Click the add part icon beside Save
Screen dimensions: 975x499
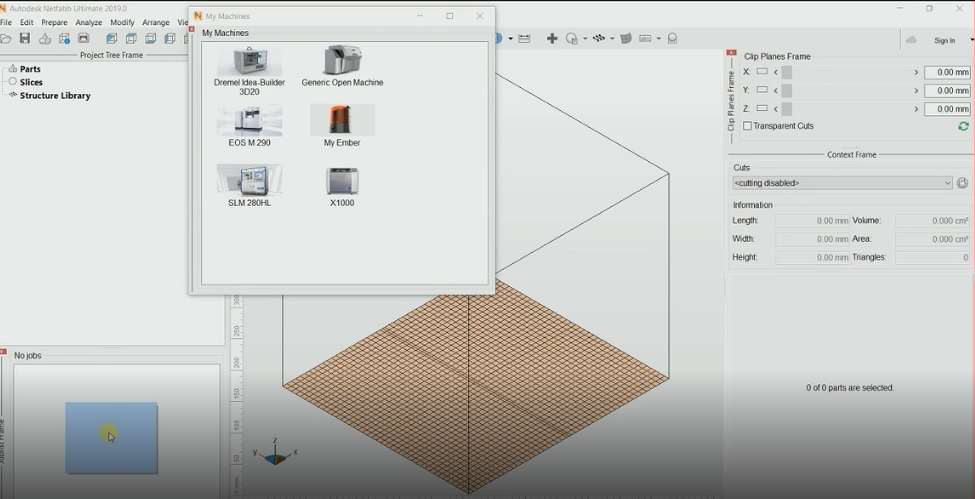pos(45,39)
